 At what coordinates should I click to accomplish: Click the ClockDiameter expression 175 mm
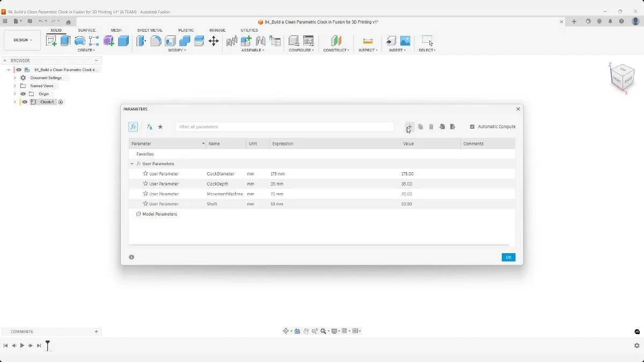(x=277, y=174)
